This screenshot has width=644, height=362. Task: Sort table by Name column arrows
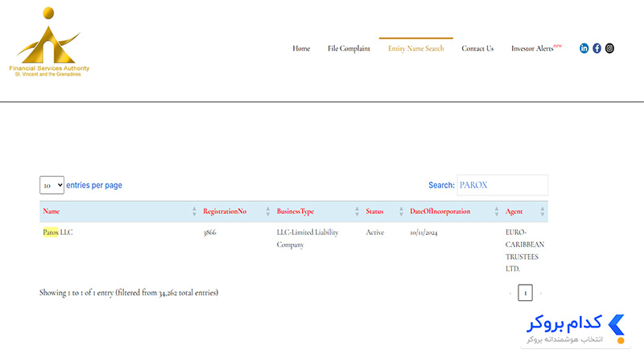[x=194, y=212]
